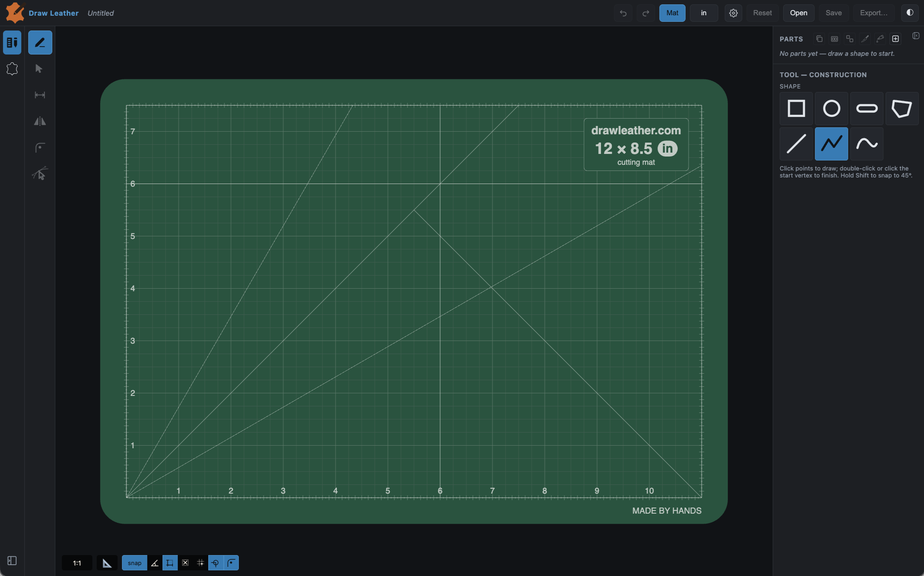924x576 pixels.
Task: Collapse the right Parts panel
Action: pyautogui.click(x=916, y=36)
